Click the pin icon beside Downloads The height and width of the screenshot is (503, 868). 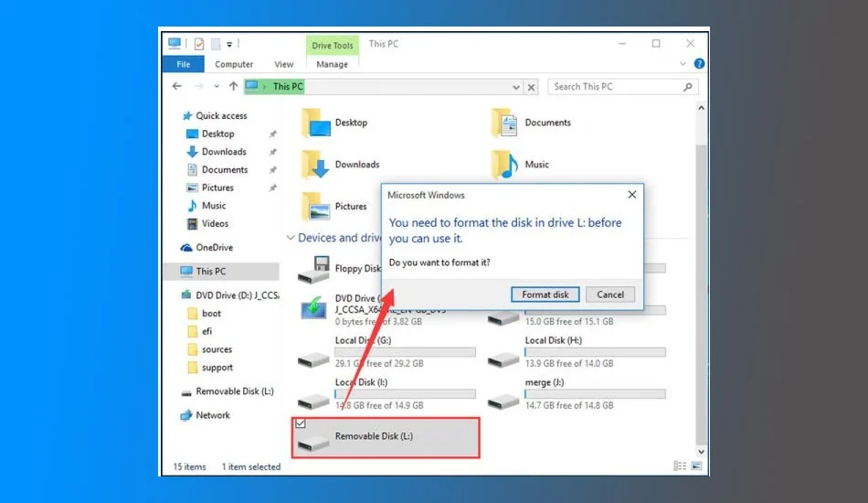point(272,152)
